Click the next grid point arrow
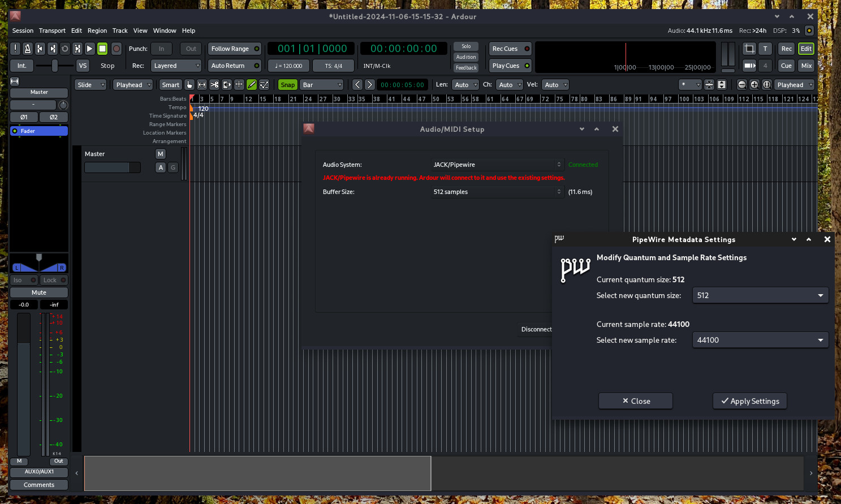 370,85
